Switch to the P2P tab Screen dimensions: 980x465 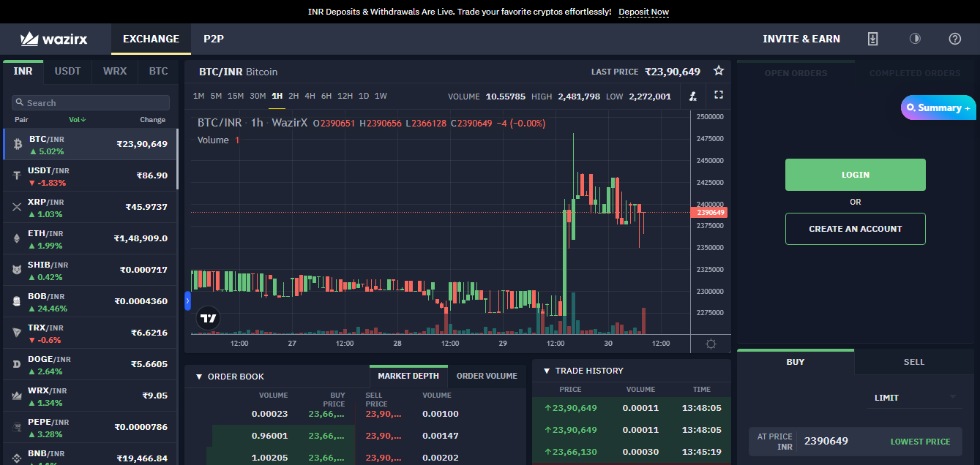point(214,39)
